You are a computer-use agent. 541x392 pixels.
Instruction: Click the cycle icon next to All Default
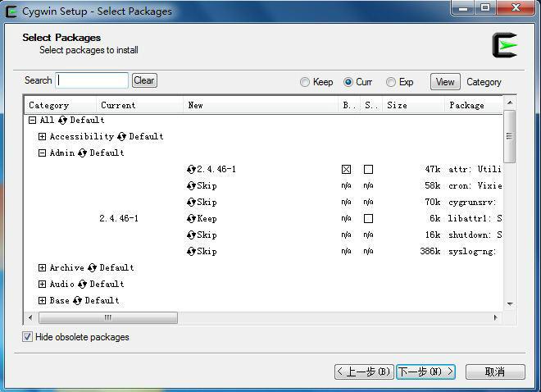coord(62,121)
